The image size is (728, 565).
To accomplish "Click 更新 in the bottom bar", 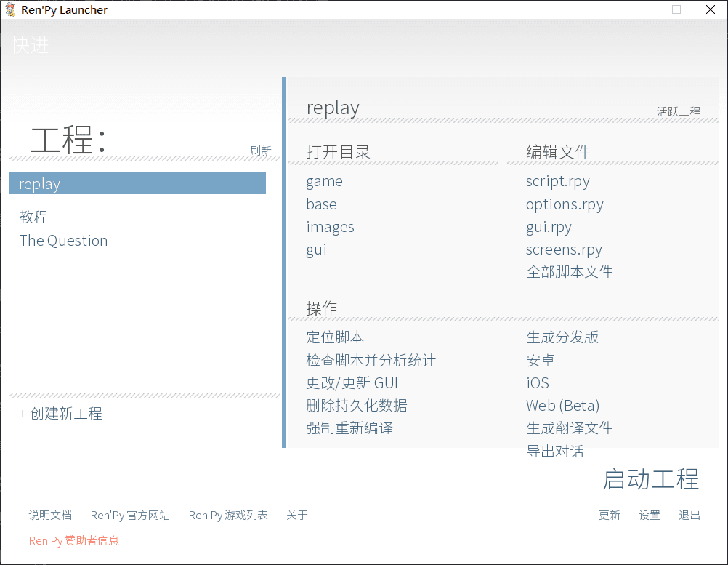I will 609,516.
